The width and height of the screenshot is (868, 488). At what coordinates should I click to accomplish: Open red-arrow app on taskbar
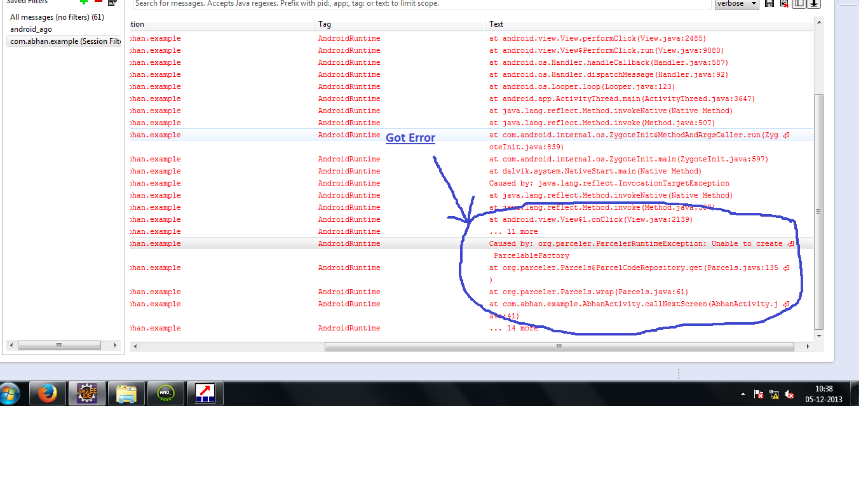pyautogui.click(x=205, y=394)
